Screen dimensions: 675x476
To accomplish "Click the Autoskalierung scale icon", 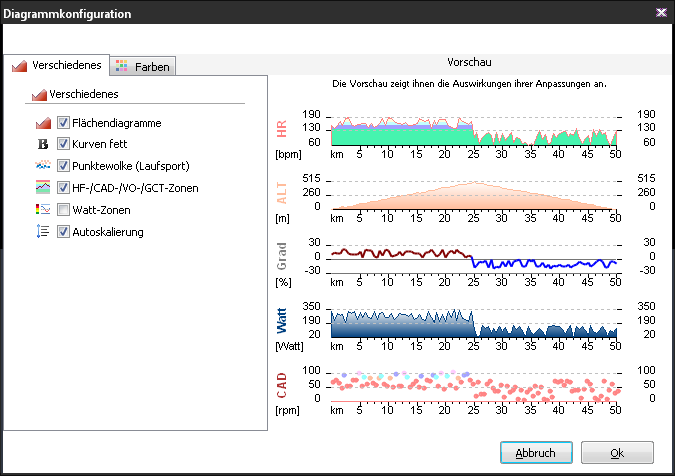I will coord(43,232).
